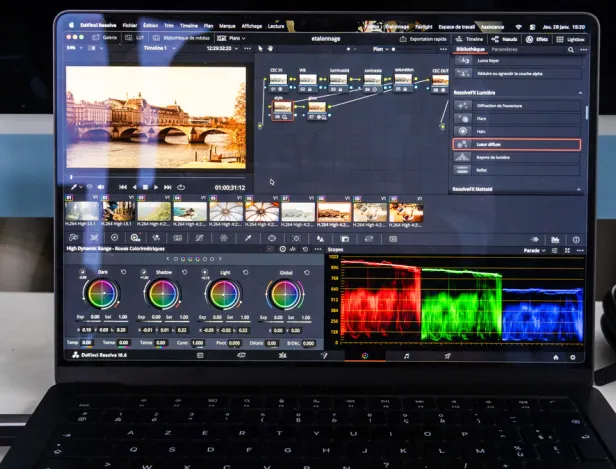Open the viewer timecode dropdown
The width and height of the screenshot is (616, 469).
tap(222, 48)
